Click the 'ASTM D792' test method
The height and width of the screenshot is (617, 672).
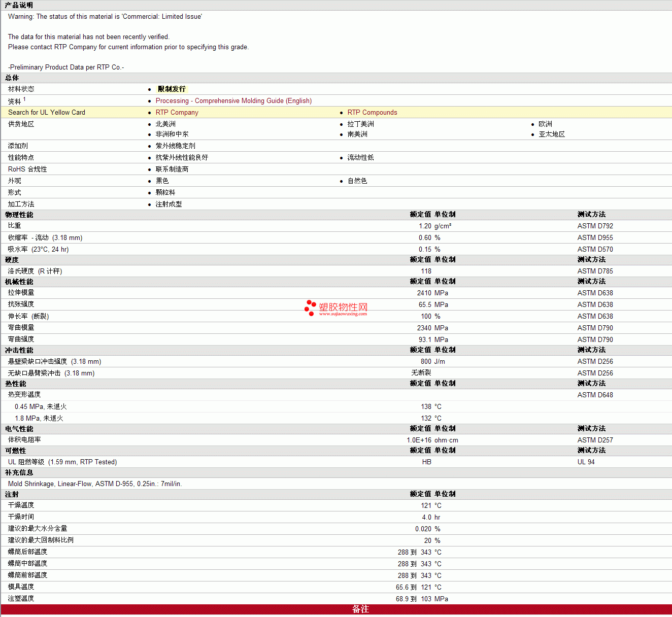[x=595, y=226]
